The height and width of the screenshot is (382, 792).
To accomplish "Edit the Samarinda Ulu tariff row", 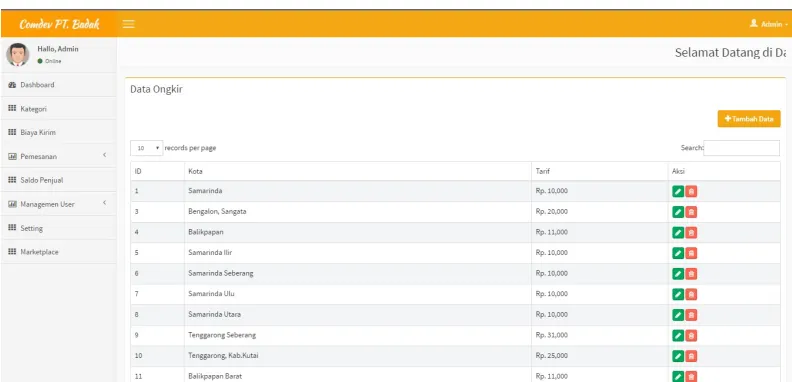I will [678, 294].
